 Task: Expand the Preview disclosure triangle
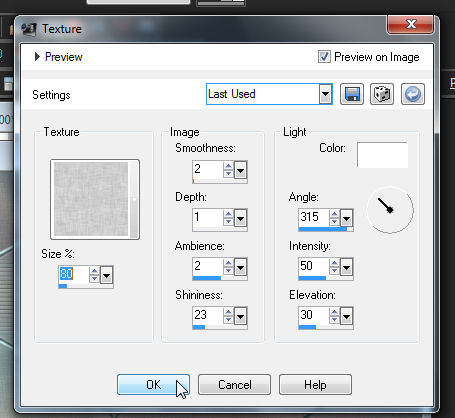point(37,57)
